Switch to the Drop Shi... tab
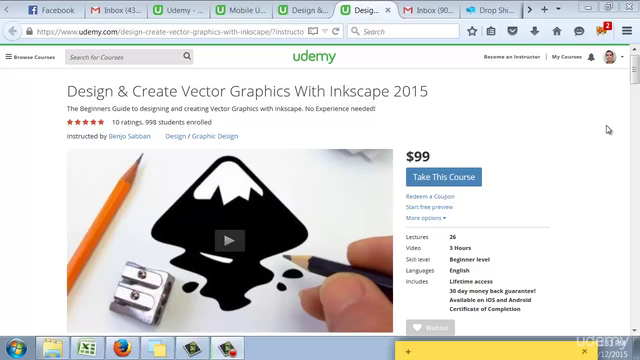The width and height of the screenshot is (640, 360). click(491, 10)
